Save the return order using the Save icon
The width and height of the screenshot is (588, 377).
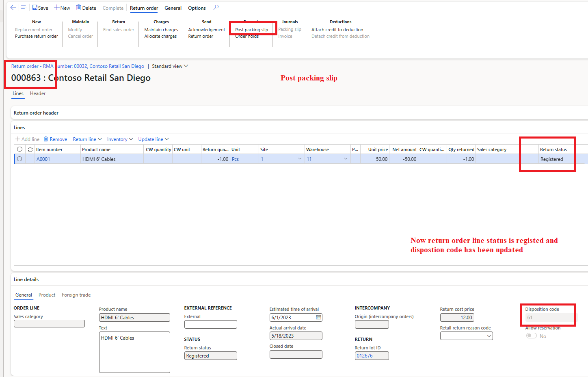(36, 7)
